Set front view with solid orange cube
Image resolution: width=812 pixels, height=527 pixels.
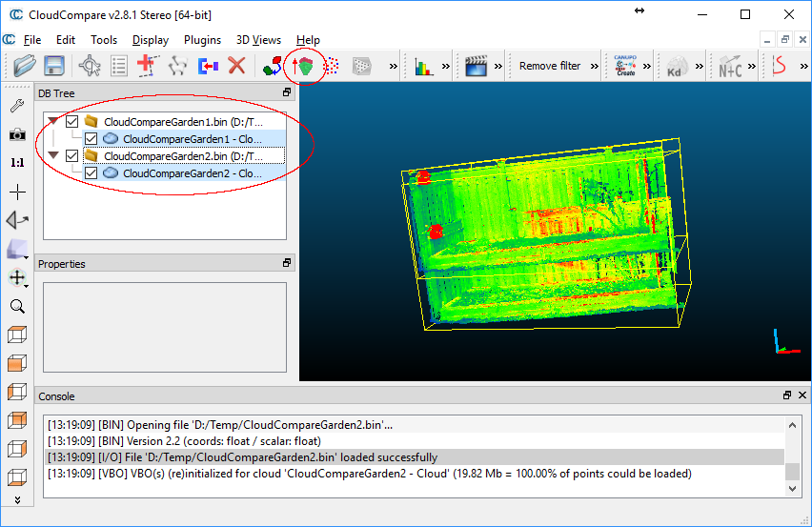pos(17,363)
